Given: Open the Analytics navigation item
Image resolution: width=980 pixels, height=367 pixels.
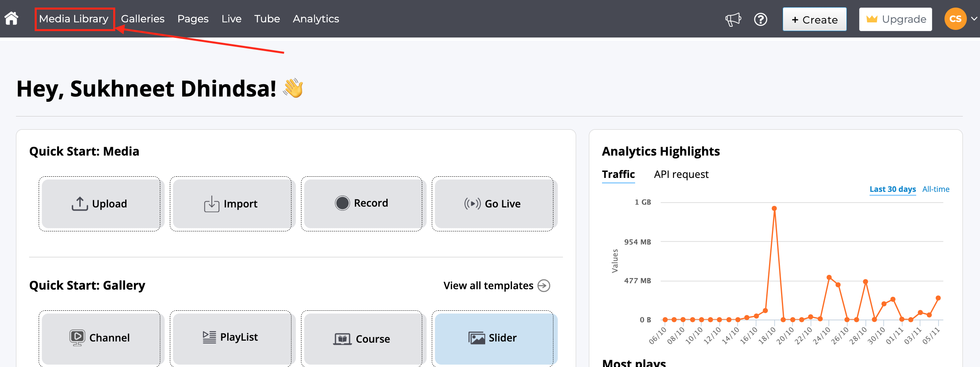Looking at the screenshot, I should (316, 19).
